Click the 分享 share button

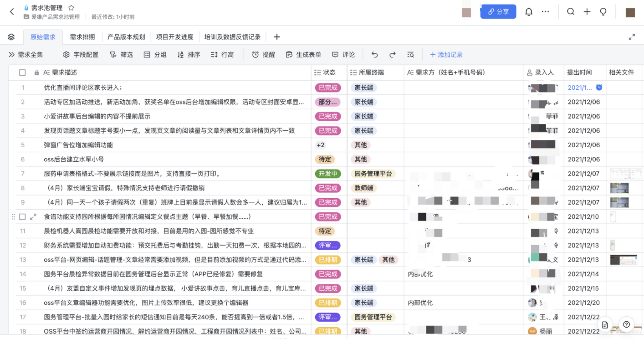coord(498,12)
